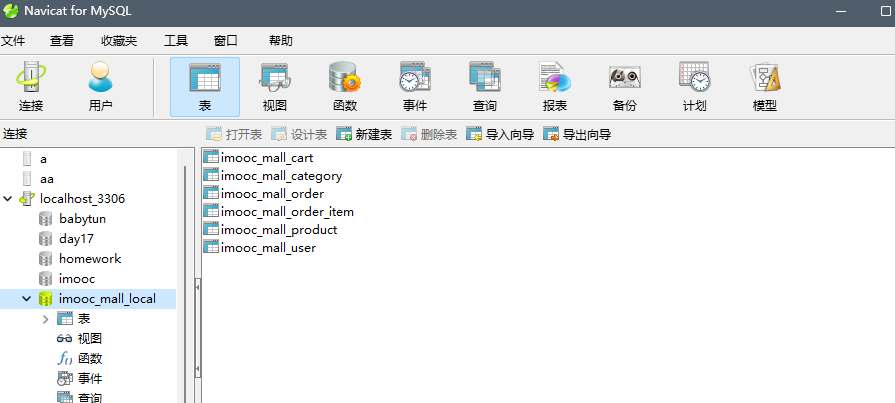Select the 模型 (Model) toolbar icon
Viewport: 895px width, 403px height.
[x=765, y=87]
